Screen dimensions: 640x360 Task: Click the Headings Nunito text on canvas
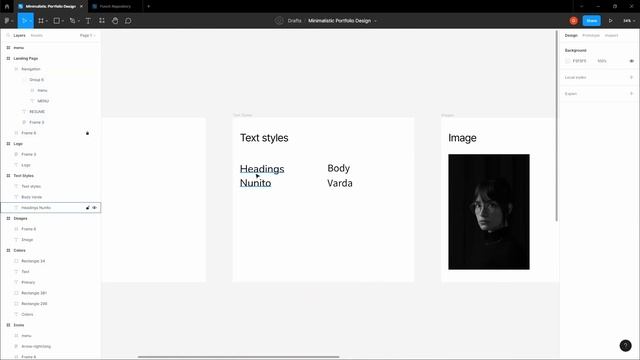tap(262, 176)
